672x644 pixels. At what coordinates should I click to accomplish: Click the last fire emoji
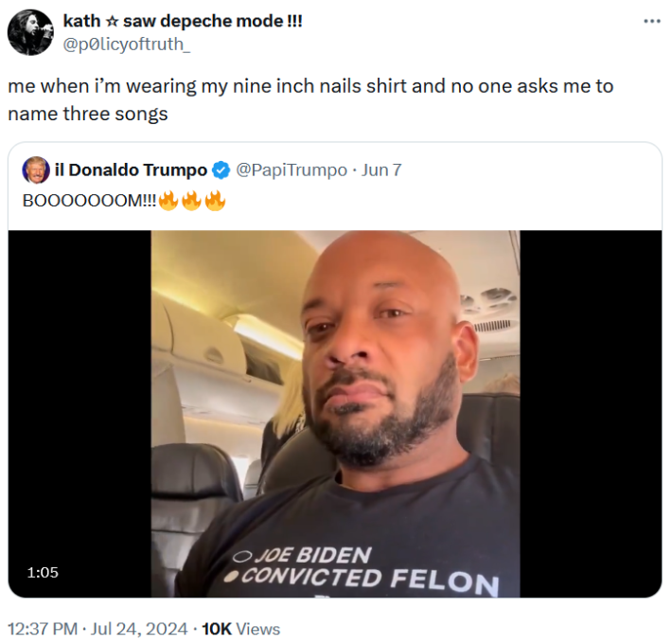click(215, 201)
